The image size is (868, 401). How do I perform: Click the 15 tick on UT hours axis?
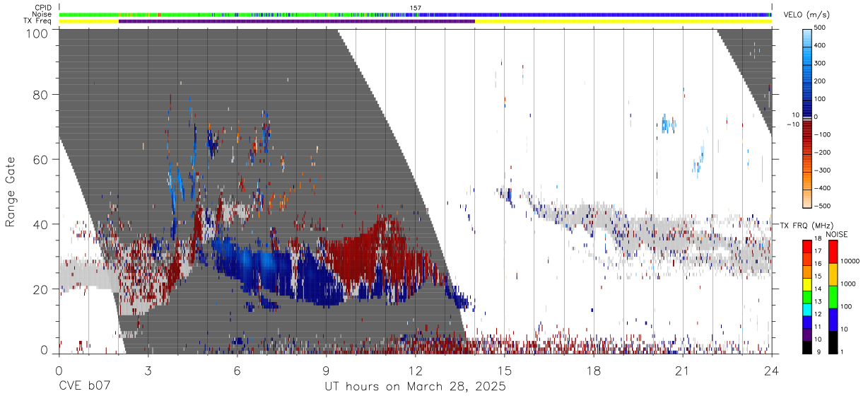click(505, 371)
